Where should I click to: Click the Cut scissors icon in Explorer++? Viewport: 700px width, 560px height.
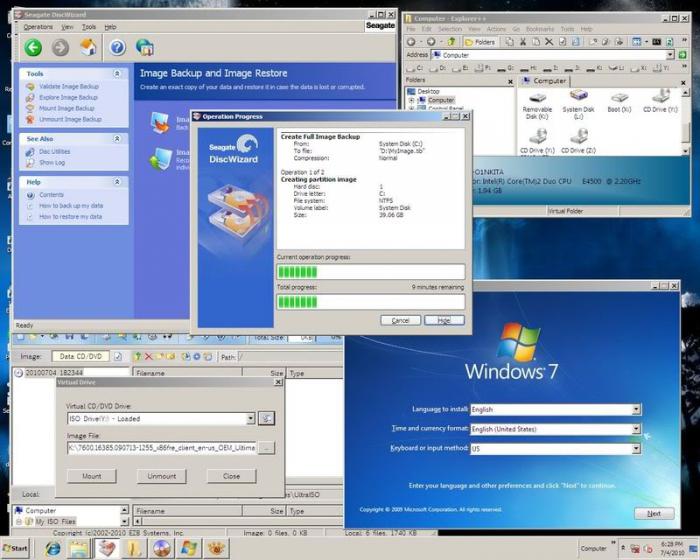pyautogui.click(x=523, y=42)
